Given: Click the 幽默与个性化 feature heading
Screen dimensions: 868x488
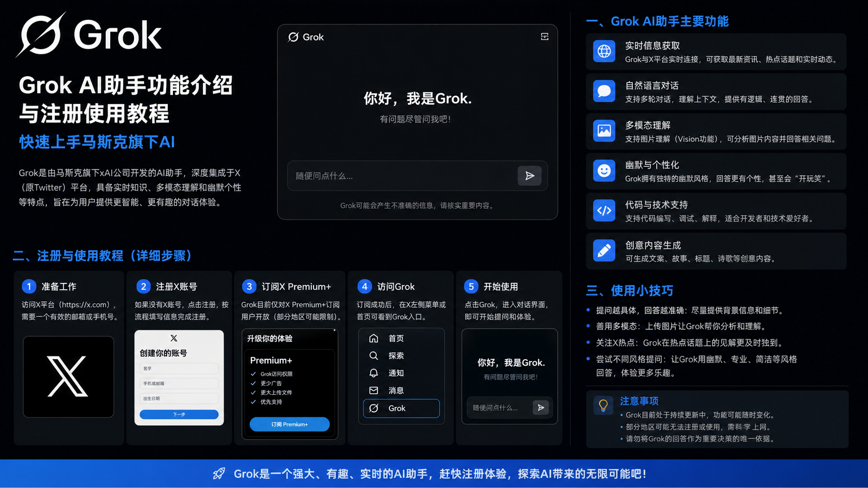Looking at the screenshot, I should [652, 165].
